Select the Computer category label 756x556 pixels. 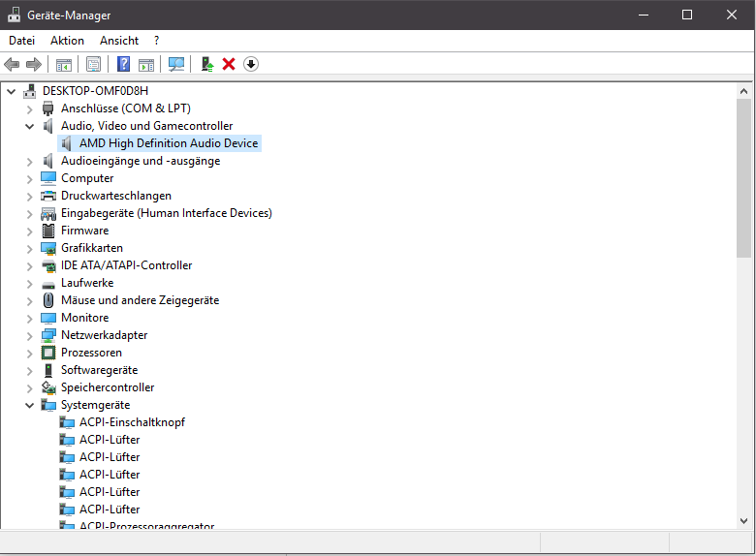pos(87,178)
